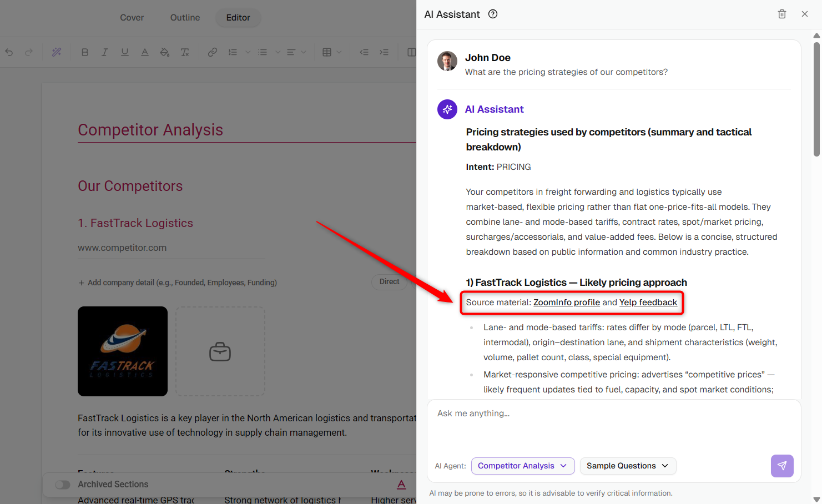Click the www.competitor.com website field
Image resolution: width=822 pixels, height=504 pixels.
point(172,248)
